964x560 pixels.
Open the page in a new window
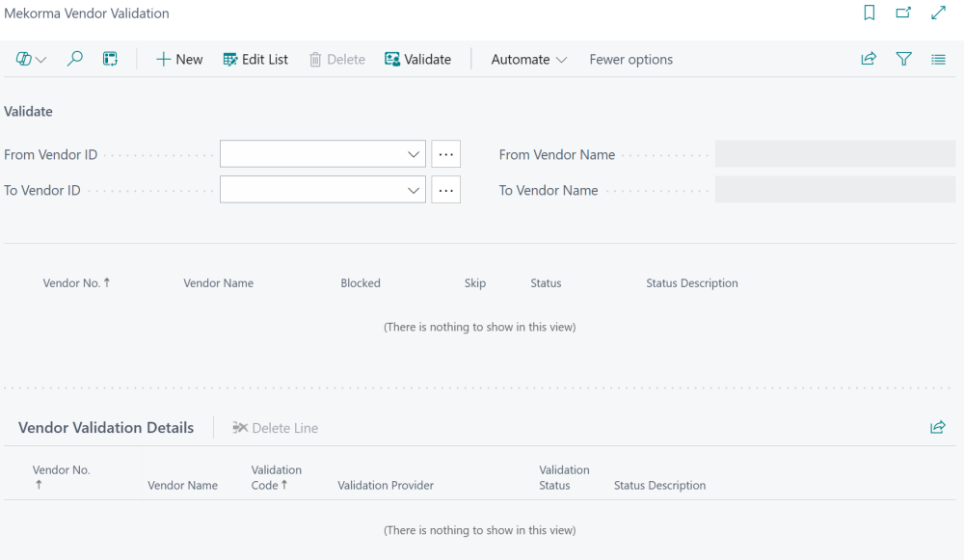[903, 13]
